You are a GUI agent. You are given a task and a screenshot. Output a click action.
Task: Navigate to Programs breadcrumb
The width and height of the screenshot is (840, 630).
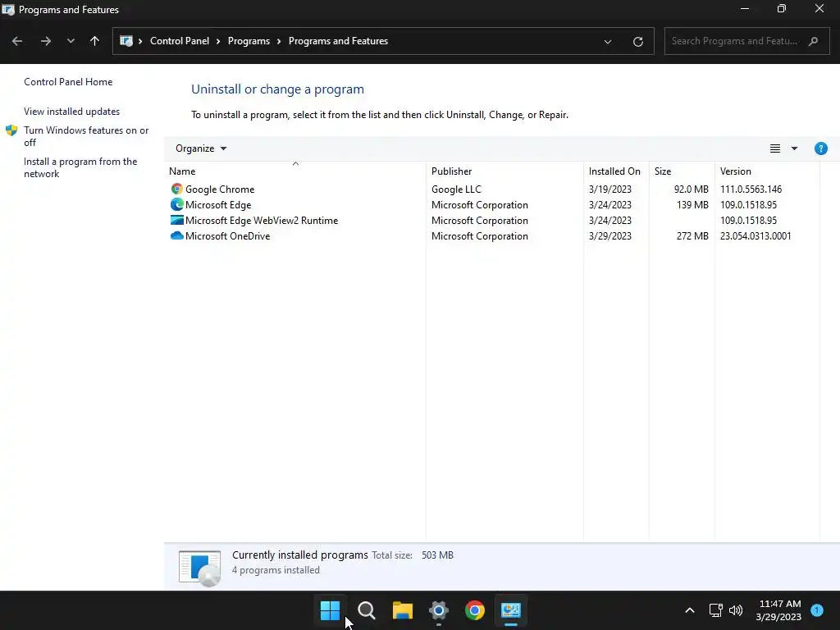pos(249,41)
